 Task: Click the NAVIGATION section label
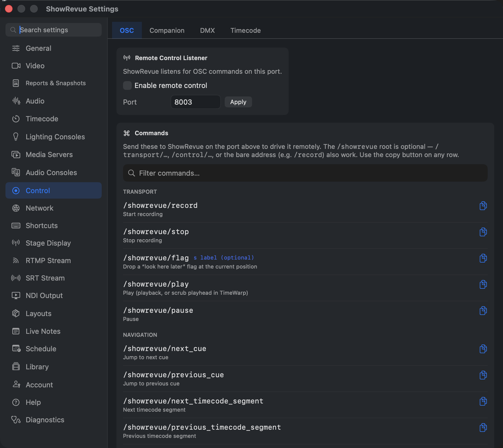pos(140,335)
